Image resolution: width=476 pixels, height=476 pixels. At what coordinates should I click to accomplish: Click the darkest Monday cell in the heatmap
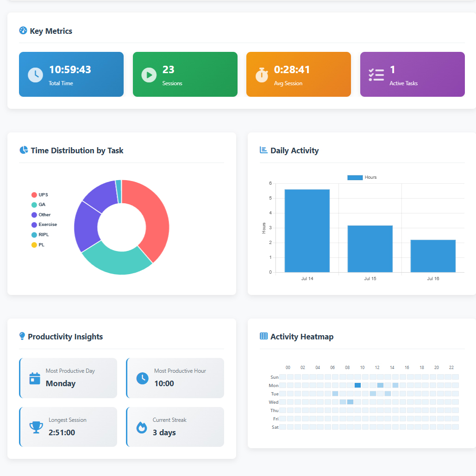tap(357, 385)
